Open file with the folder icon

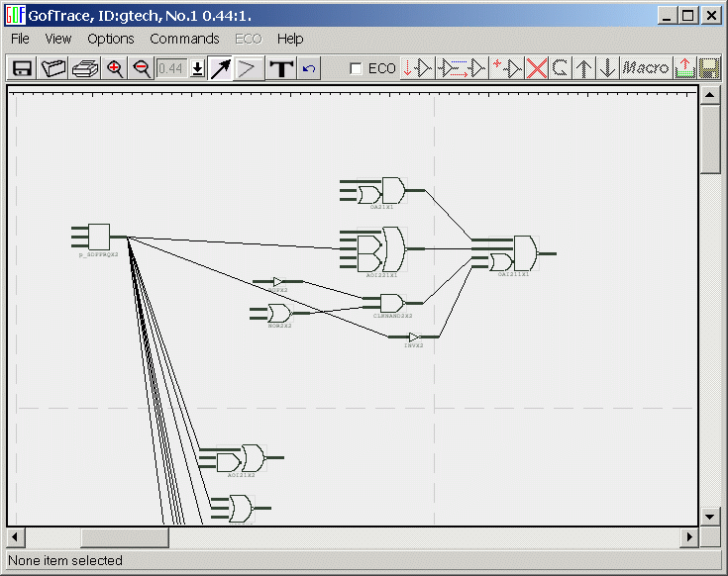click(x=52, y=68)
